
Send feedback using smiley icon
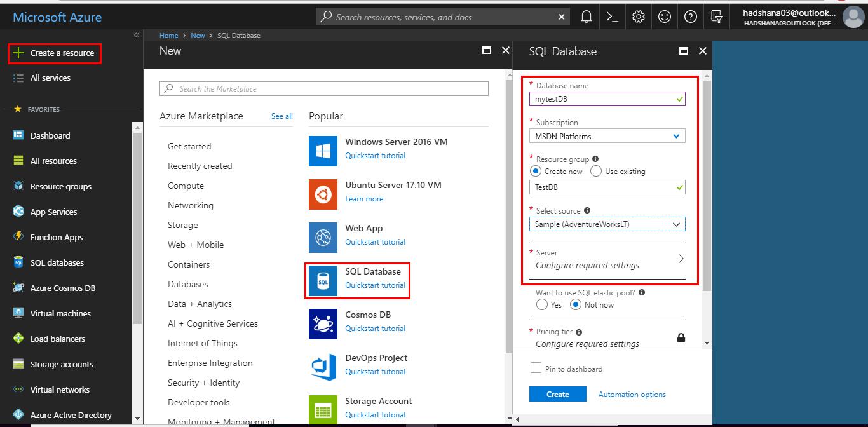(x=665, y=17)
